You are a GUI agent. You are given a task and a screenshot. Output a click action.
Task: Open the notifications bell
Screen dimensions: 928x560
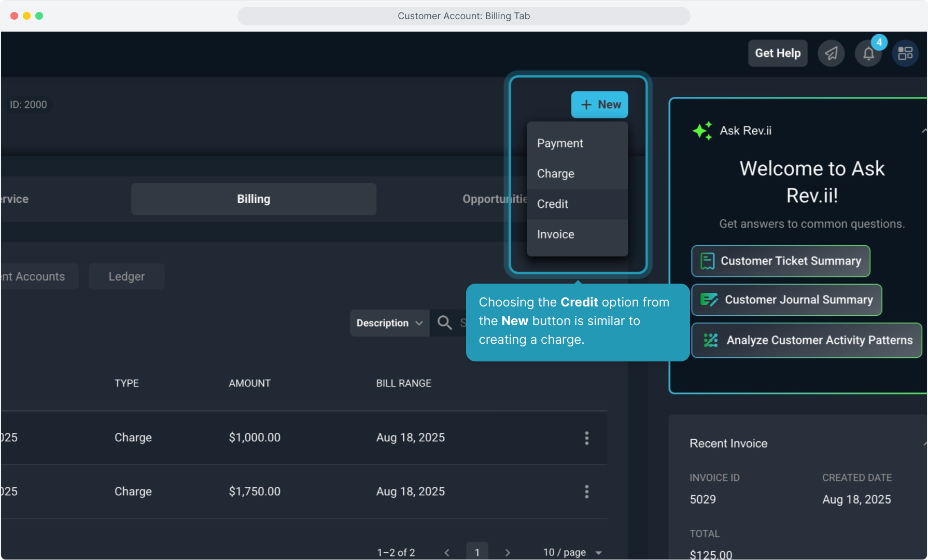(868, 53)
